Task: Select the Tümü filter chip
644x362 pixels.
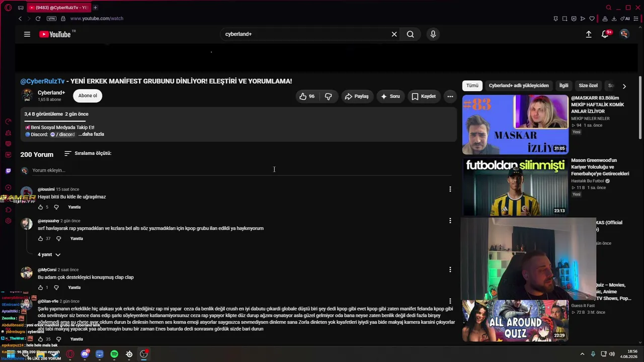Action: (x=472, y=85)
